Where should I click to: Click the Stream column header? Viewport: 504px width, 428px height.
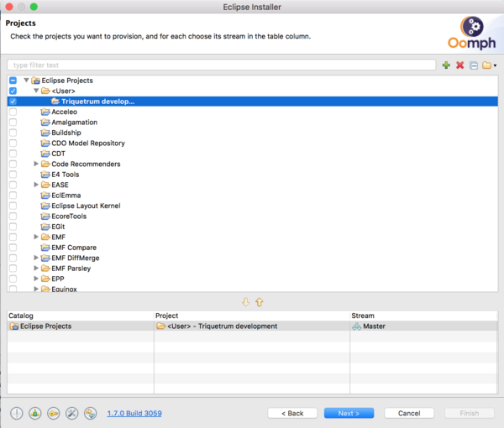[x=423, y=316]
